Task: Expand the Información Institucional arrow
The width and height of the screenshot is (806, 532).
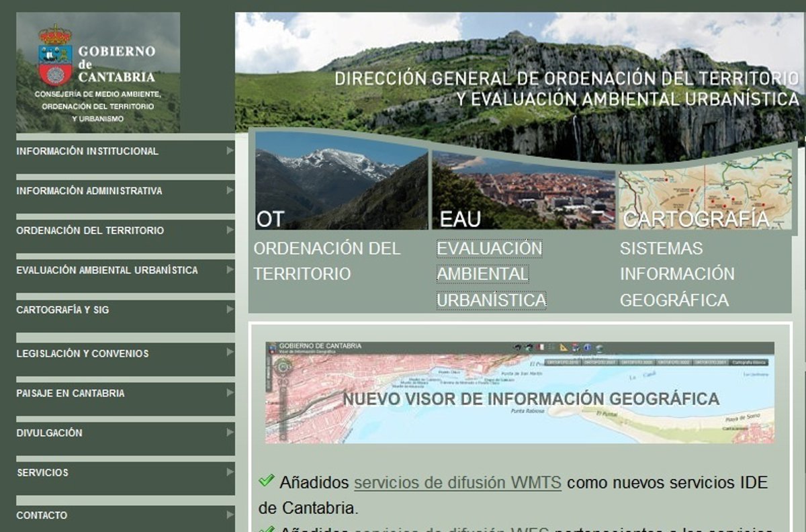Action: [x=230, y=150]
